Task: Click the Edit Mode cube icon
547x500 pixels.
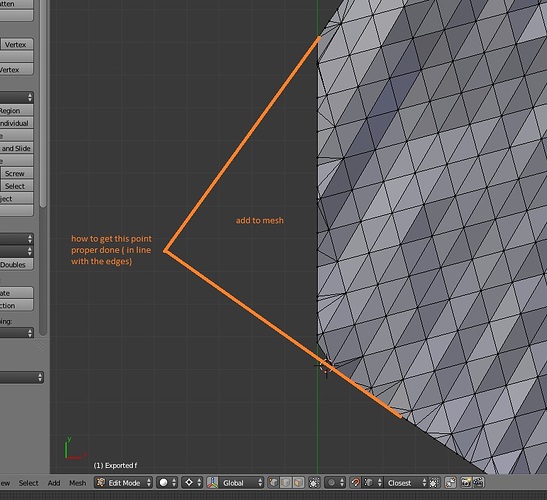Action: tap(101, 483)
